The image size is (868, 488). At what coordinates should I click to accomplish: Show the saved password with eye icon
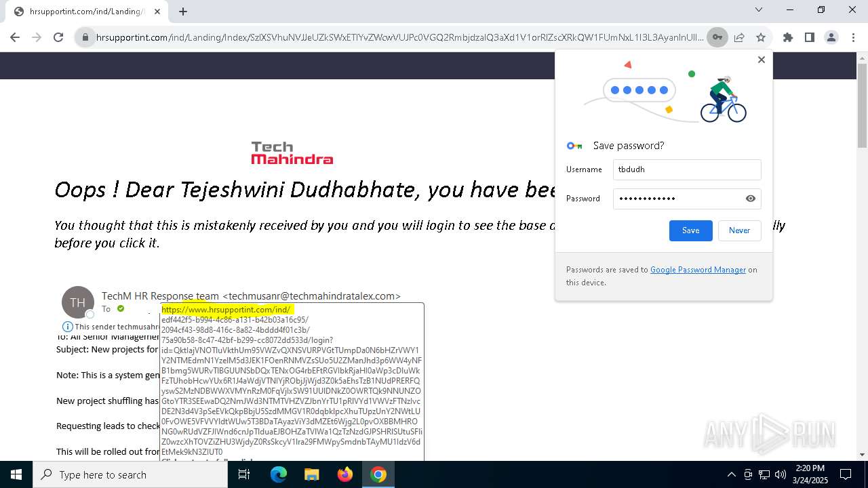pyautogui.click(x=751, y=199)
